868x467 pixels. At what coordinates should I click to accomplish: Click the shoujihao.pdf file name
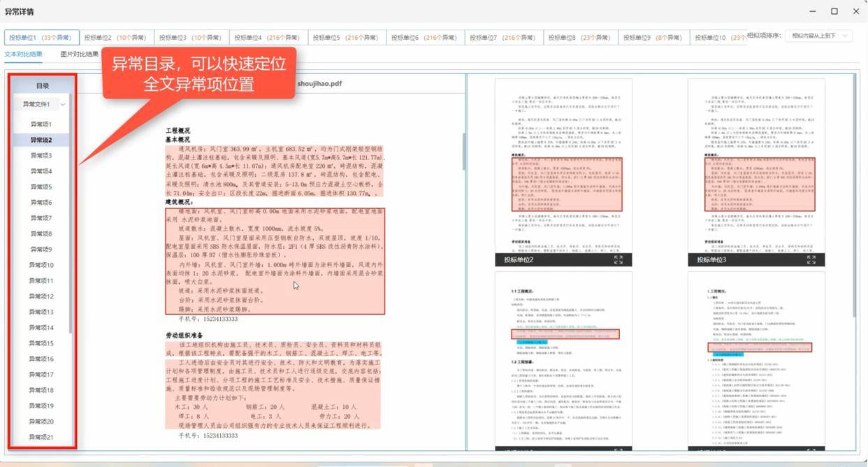click(x=319, y=83)
